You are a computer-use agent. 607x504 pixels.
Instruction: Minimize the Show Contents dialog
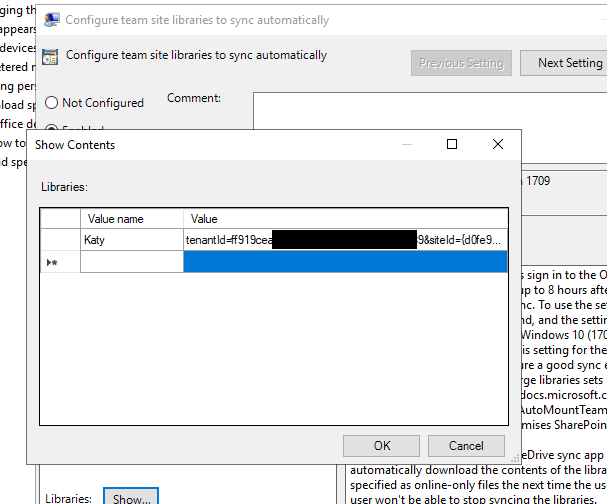tap(405, 145)
